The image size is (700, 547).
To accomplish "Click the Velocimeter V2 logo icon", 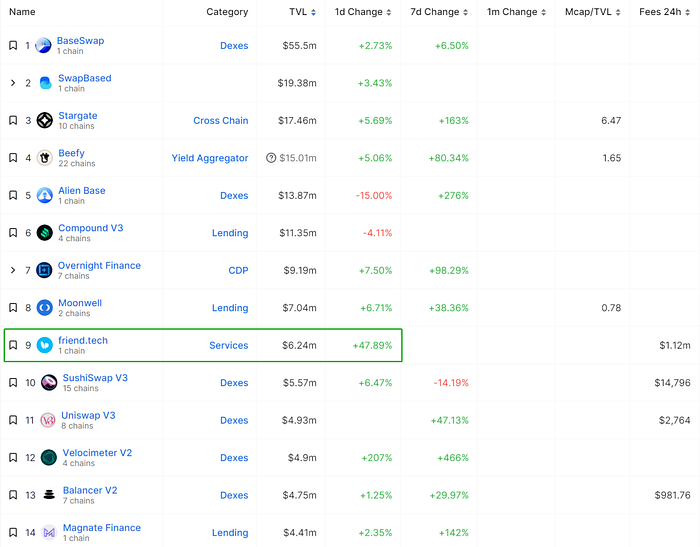I will click(x=48, y=458).
